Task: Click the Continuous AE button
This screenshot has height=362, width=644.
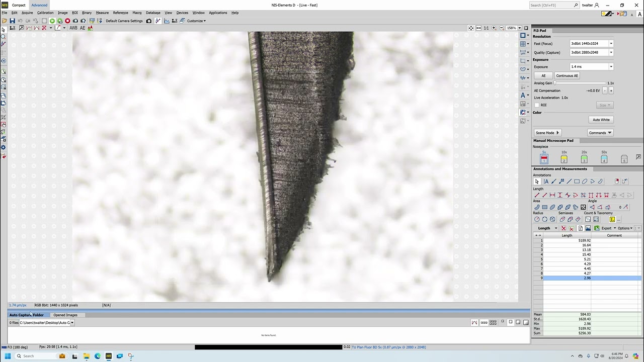Action: (x=567, y=76)
